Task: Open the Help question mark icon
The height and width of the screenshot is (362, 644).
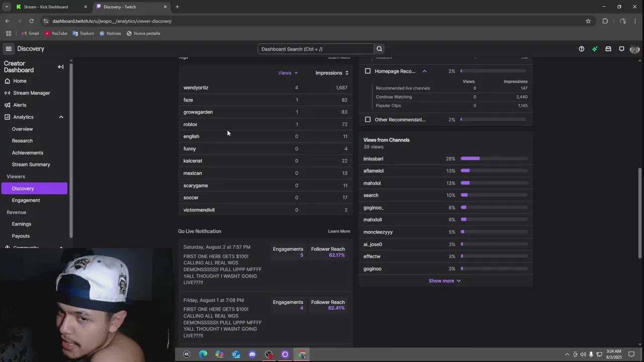Action: [582, 49]
